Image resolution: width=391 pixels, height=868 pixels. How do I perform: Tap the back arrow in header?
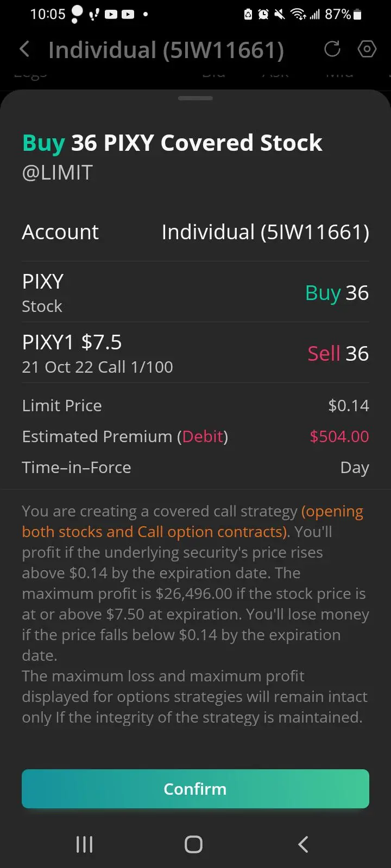[24, 50]
